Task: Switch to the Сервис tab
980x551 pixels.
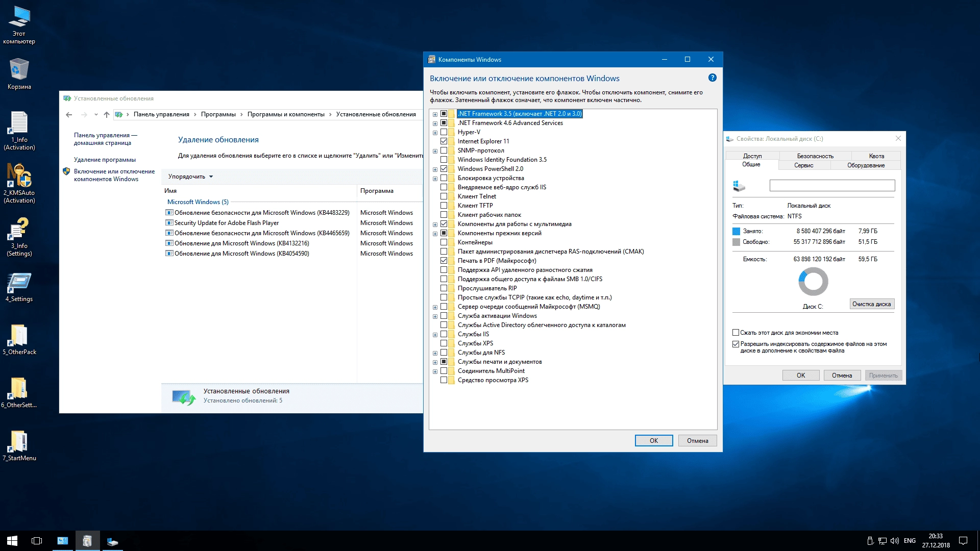Action: click(803, 165)
